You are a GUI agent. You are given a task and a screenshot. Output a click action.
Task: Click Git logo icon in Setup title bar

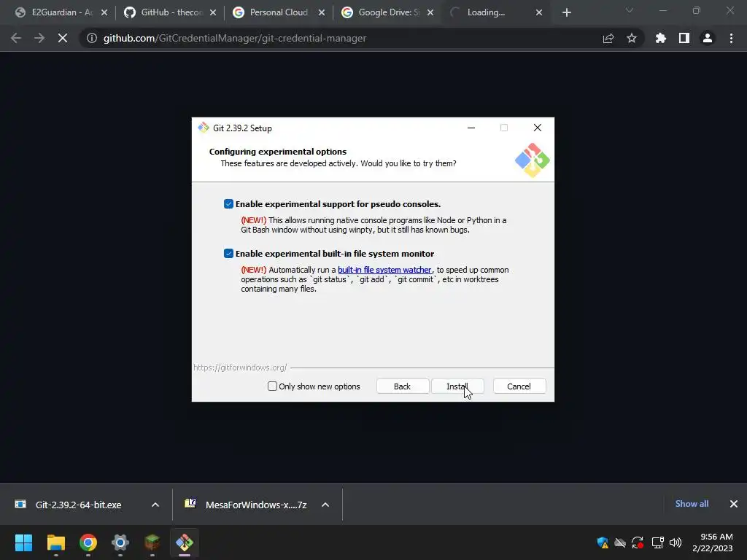pyautogui.click(x=204, y=128)
